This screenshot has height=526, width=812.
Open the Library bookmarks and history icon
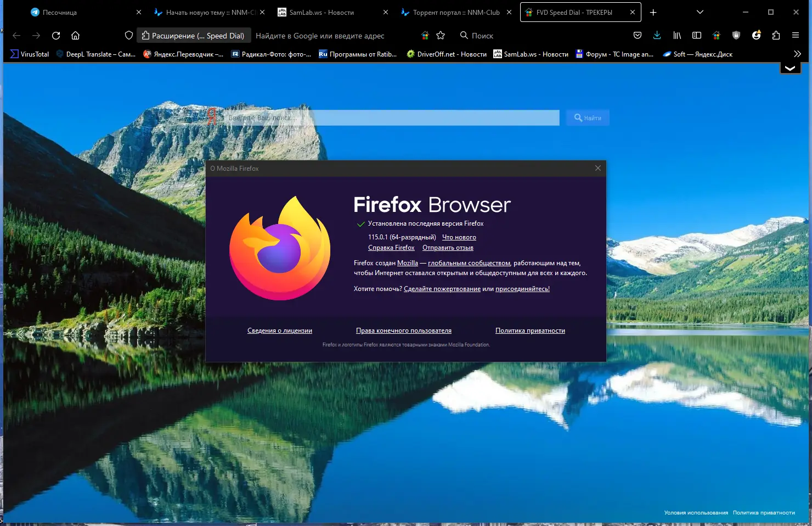[677, 36]
